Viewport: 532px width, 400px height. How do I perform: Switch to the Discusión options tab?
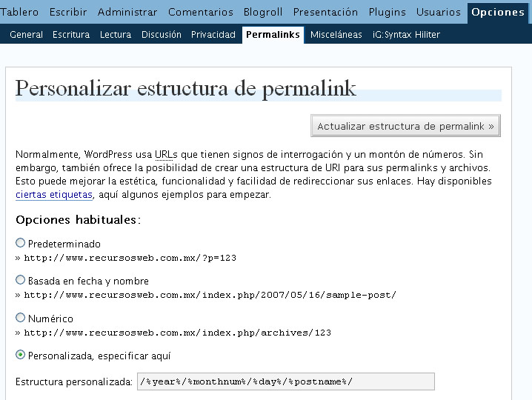pos(162,34)
